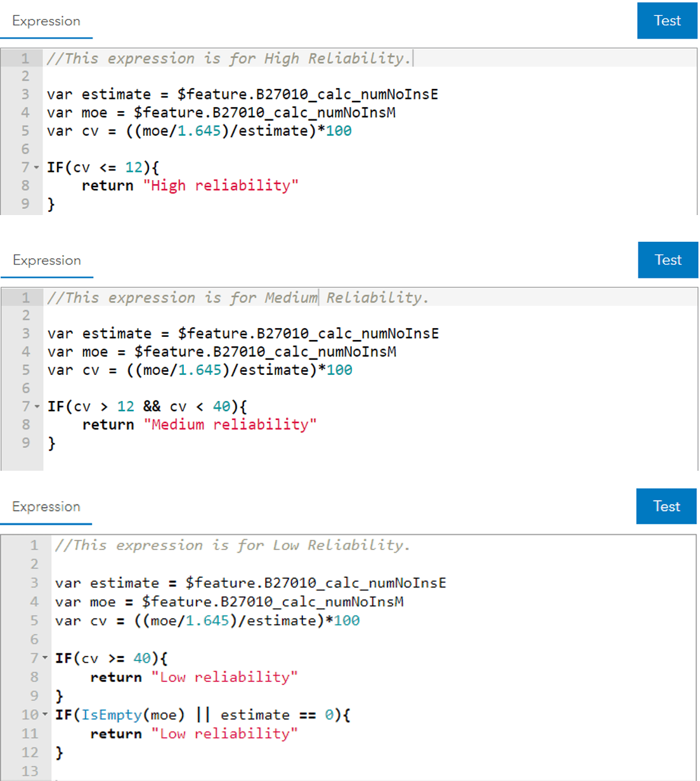Screen dimensions: 700x781
Task: Click 'var cv' line in High Reliability expression
Action: click(199, 131)
